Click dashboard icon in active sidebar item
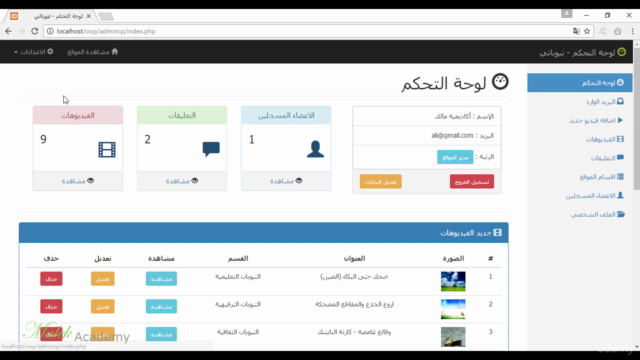The image size is (640, 360). pyautogui.click(x=620, y=82)
